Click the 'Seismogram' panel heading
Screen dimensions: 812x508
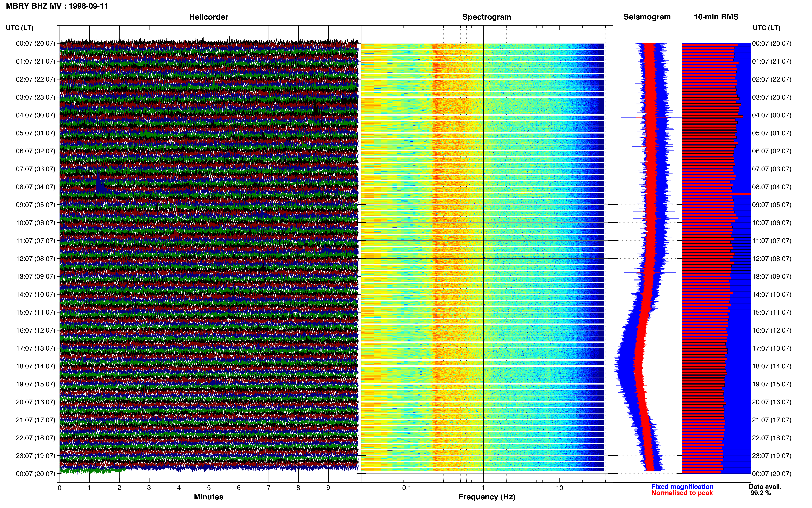[647, 17]
